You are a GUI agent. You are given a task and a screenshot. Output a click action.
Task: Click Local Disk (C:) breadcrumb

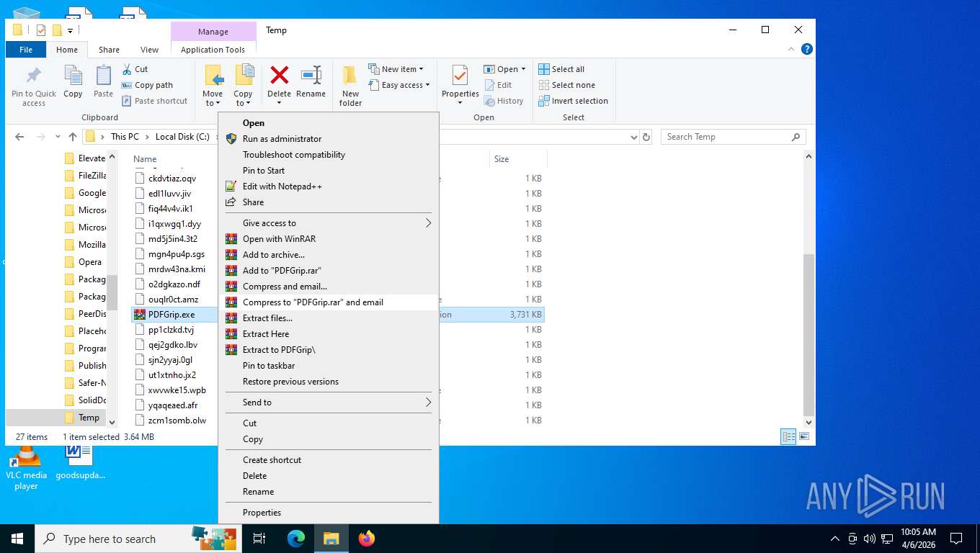182,137
